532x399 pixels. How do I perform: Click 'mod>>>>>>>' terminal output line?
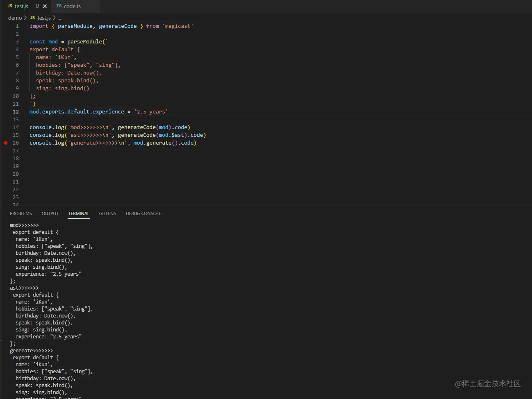[x=24, y=225]
